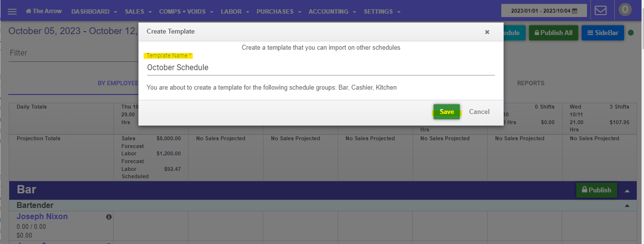
Task: Toggle the SideBar button
Action: click(602, 33)
